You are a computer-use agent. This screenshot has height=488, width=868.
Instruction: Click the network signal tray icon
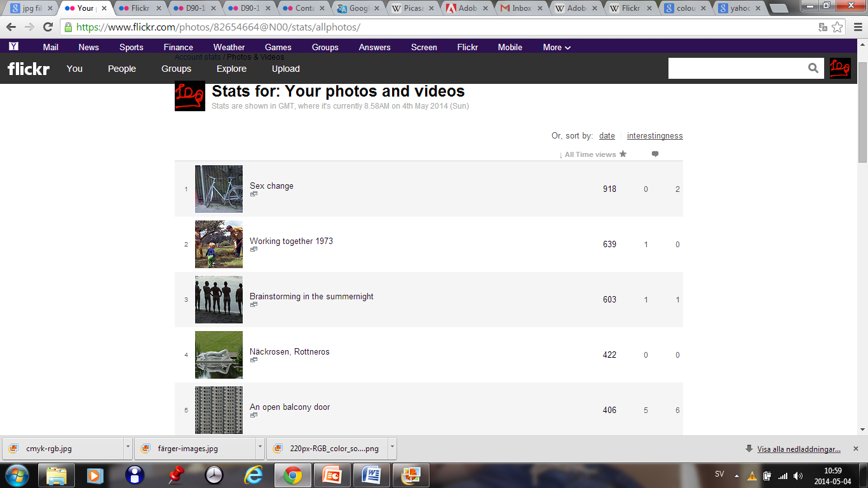(783, 475)
